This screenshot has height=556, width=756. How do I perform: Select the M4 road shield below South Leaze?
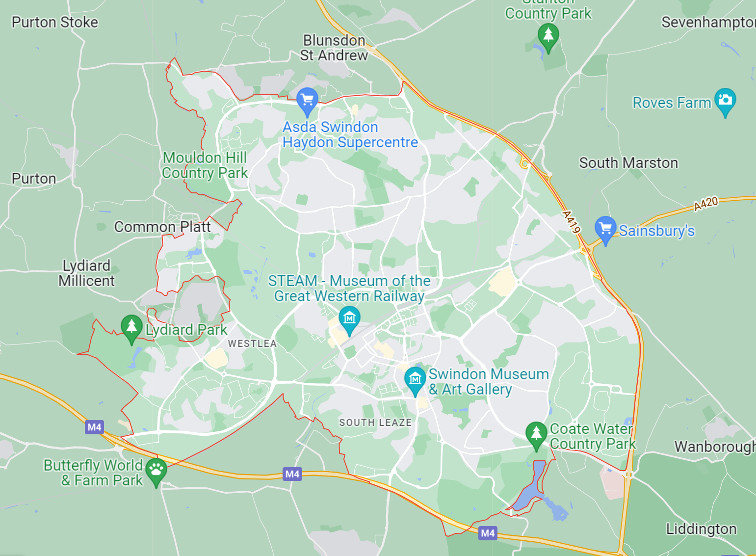[292, 474]
